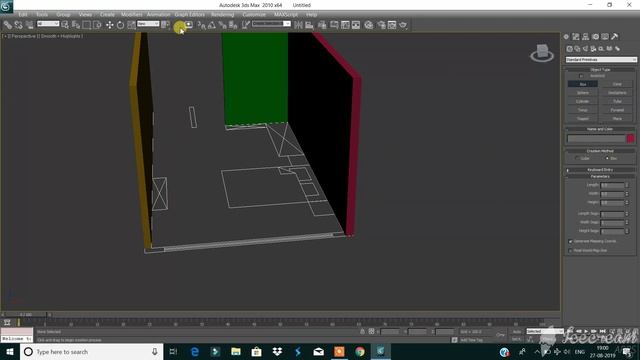Click the Box primitive button
Image resolution: width=640 pixels, height=360 pixels.
(583, 84)
